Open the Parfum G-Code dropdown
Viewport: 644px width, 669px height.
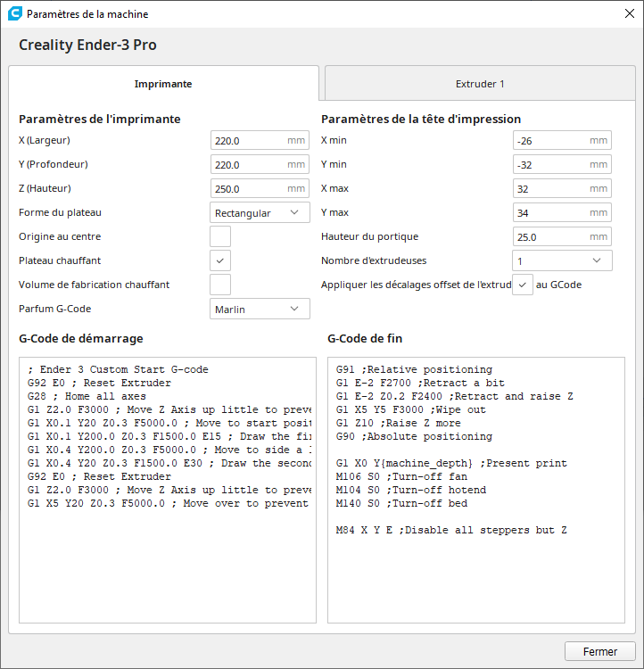pos(260,309)
